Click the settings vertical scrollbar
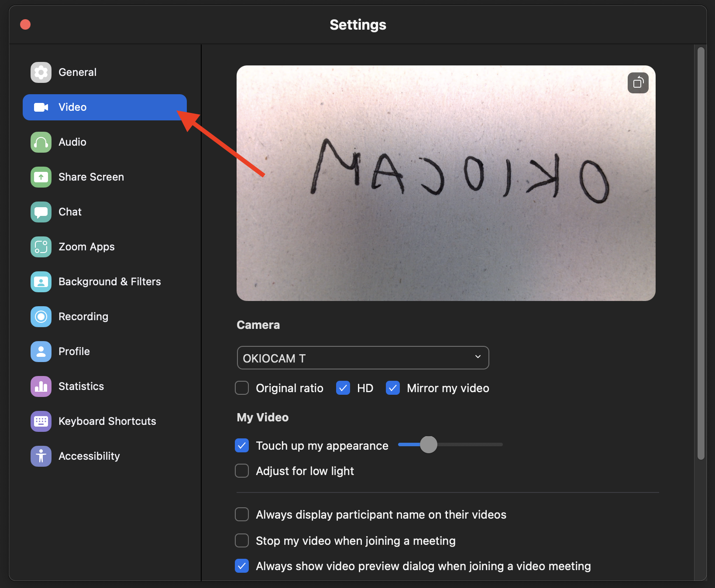 click(x=701, y=253)
